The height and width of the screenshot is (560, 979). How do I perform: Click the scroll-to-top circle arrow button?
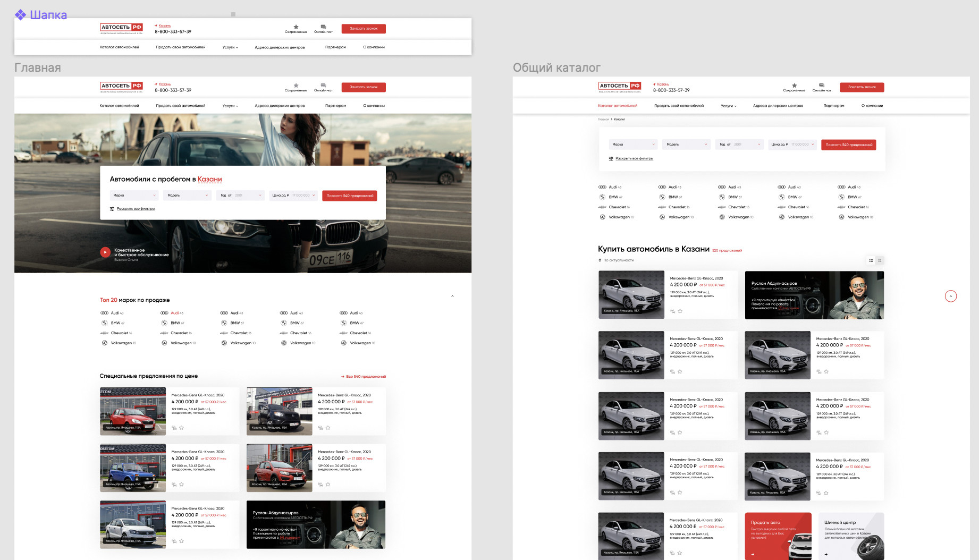pos(951,296)
